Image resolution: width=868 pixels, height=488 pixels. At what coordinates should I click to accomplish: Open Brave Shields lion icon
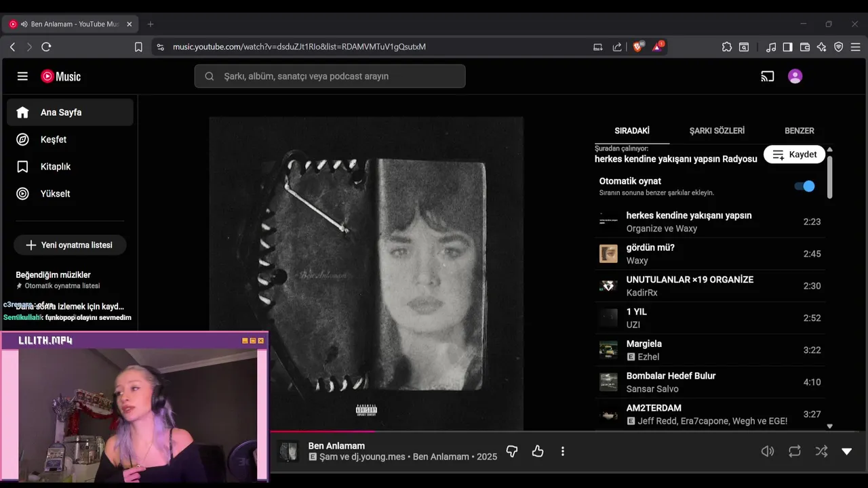(638, 47)
